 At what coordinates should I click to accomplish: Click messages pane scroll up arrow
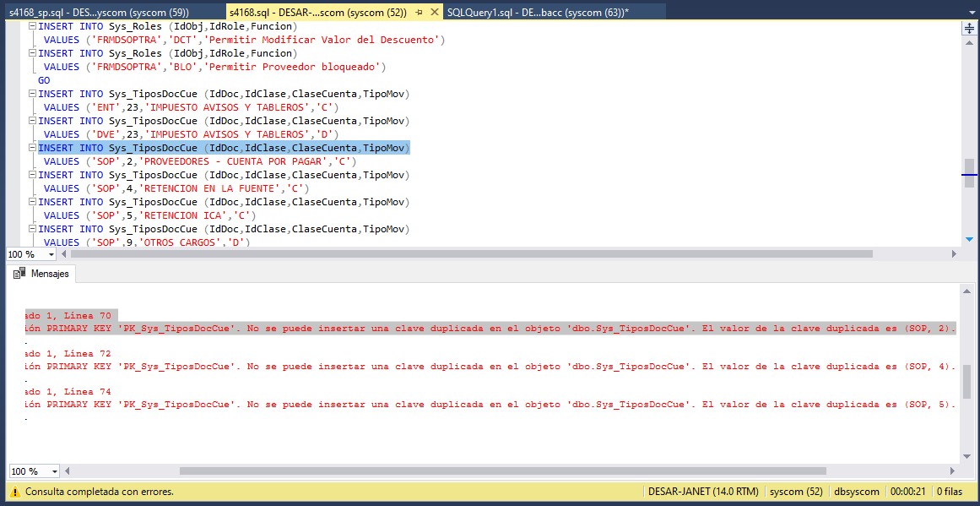pos(969,291)
